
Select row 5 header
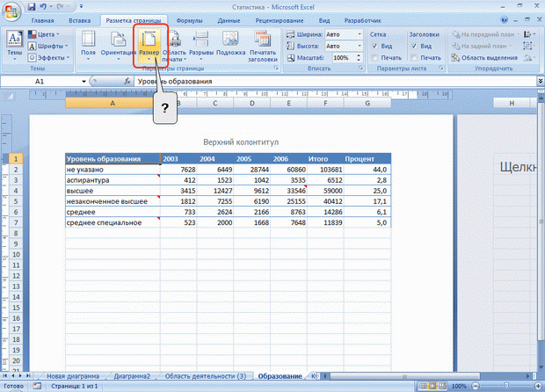[16, 201]
